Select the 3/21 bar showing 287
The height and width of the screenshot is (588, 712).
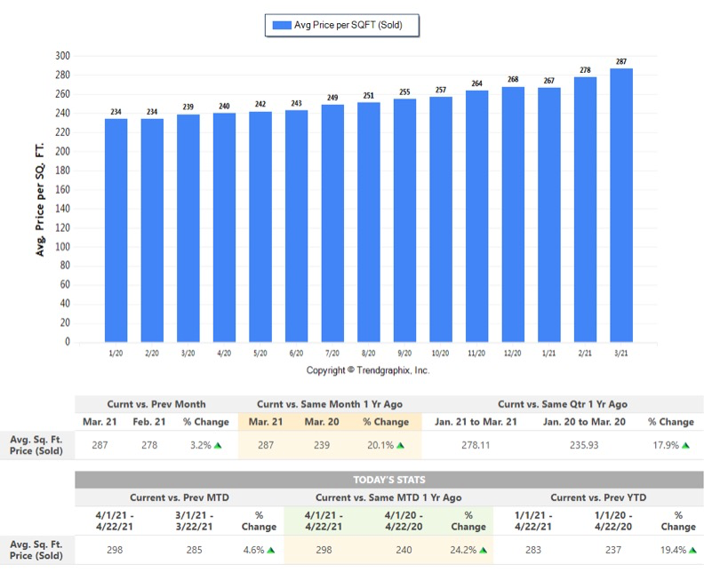[621, 205]
